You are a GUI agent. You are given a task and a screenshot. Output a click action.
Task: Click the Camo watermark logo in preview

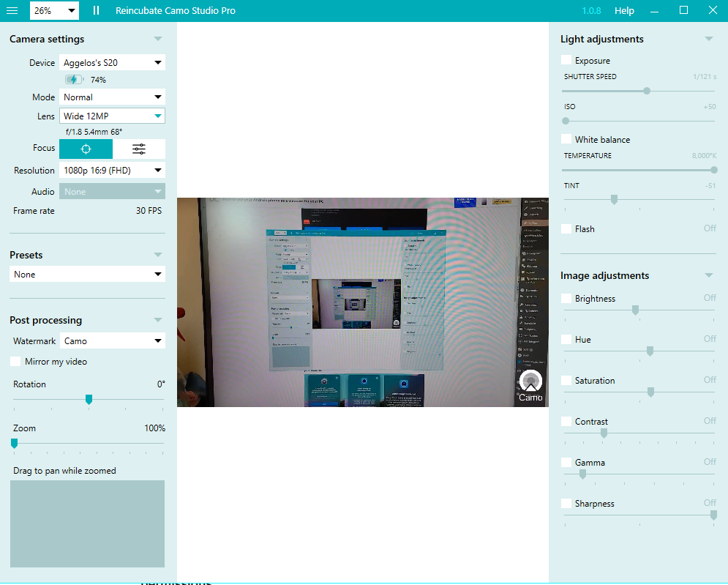click(x=530, y=386)
